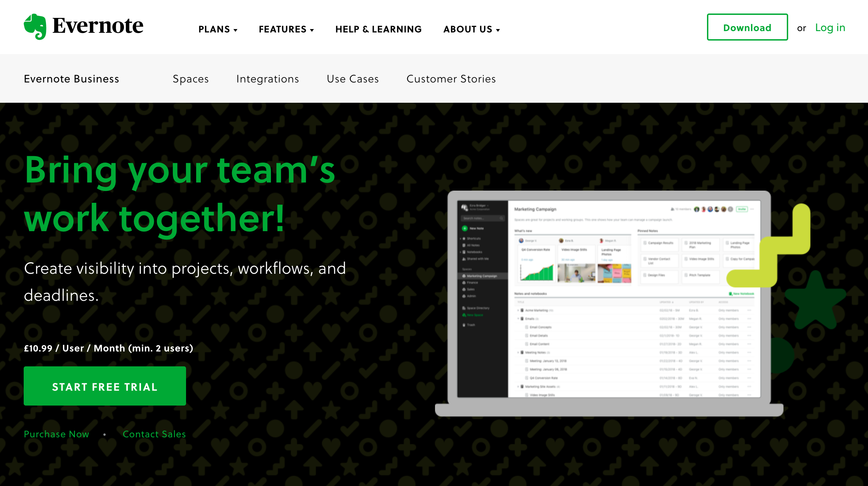This screenshot has height=486, width=868.
Task: Open the Log in link
Action: tap(830, 28)
